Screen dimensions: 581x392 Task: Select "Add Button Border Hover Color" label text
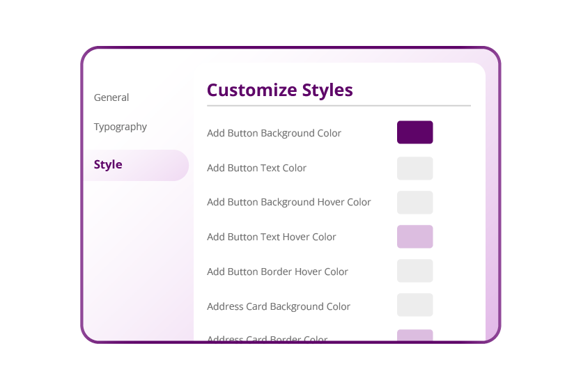pos(277,272)
